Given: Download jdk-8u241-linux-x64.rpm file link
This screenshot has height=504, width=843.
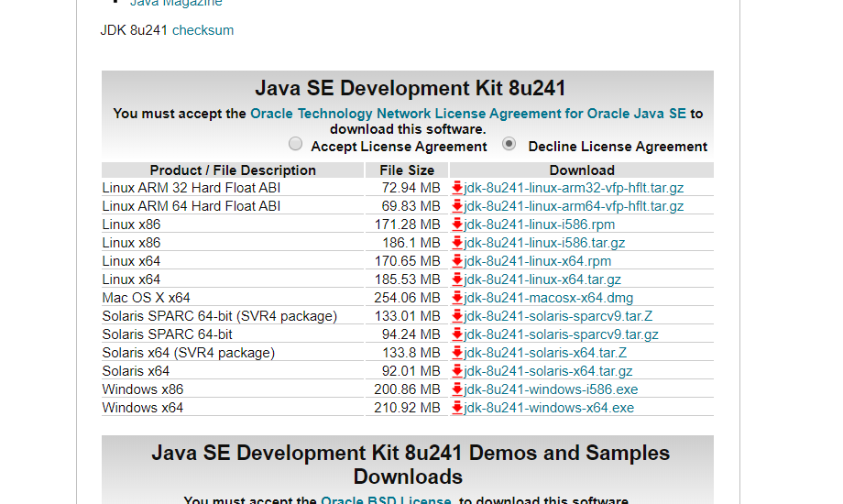Looking at the screenshot, I should click(538, 261).
